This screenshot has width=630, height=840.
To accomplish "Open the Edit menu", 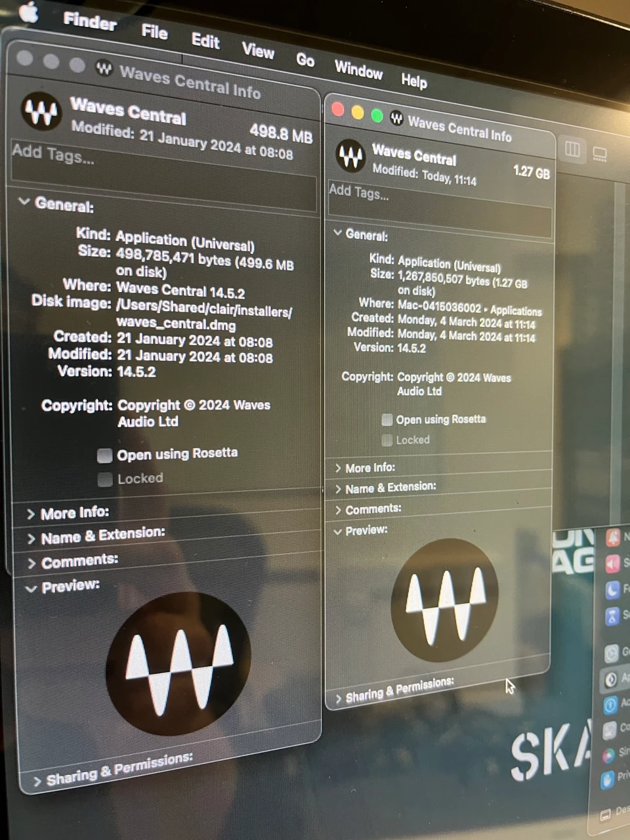I will 205,41.
